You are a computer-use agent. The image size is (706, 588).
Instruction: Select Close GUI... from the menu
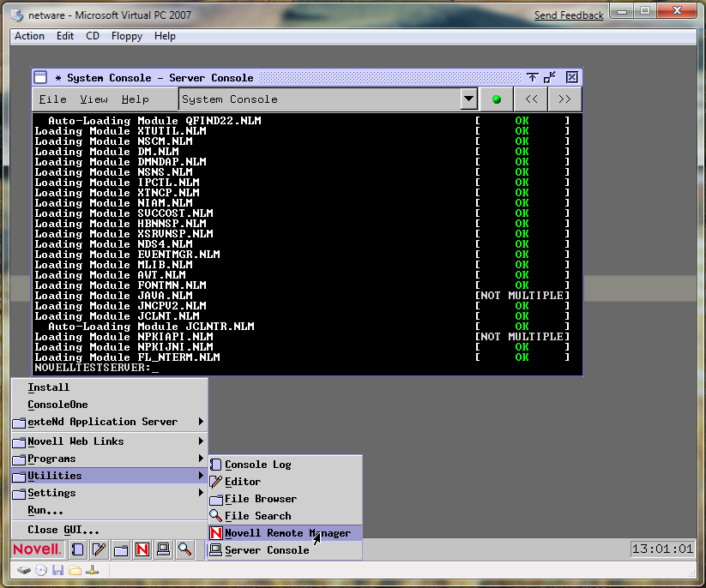(110, 530)
